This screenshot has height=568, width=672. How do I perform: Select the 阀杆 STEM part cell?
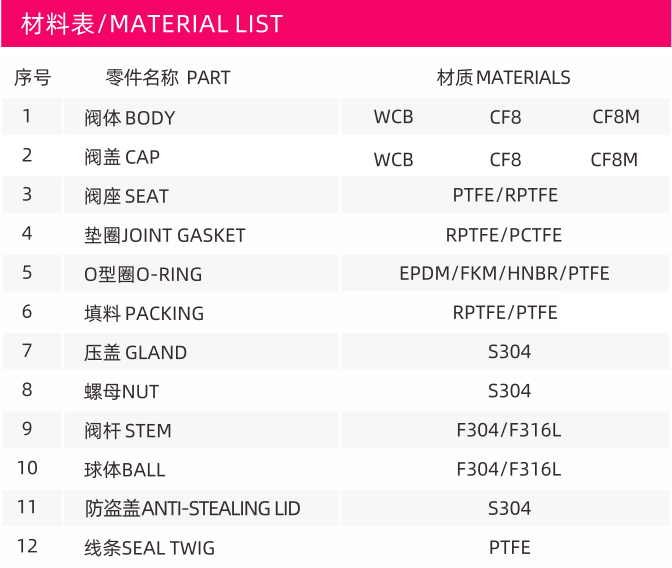pos(201,430)
